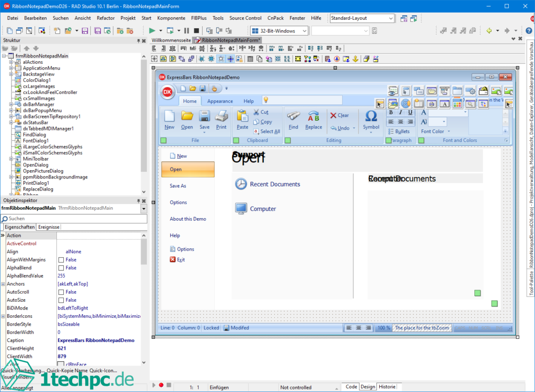
Task: Click the Recent Documents clock icon
Action: 241,184
